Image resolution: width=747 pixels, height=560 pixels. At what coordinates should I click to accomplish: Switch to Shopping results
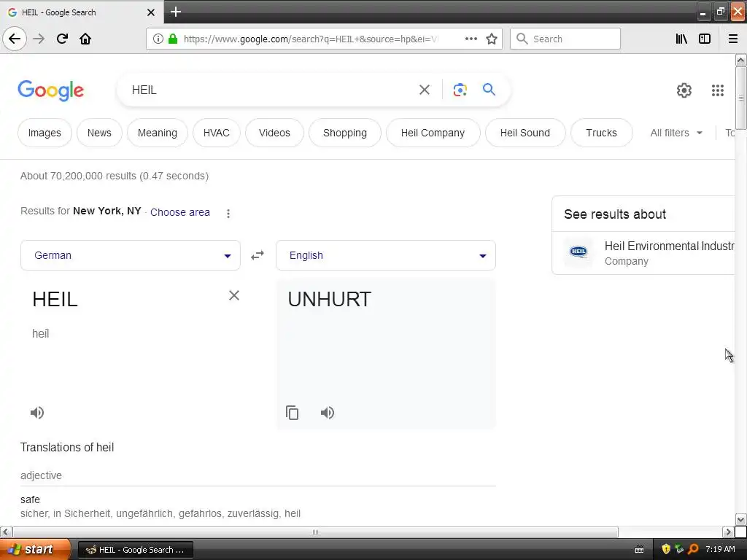click(345, 133)
